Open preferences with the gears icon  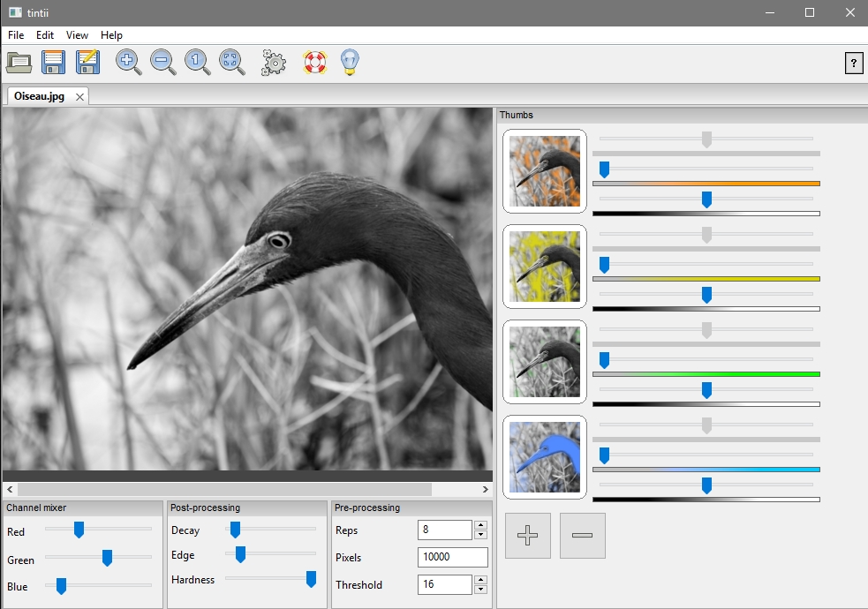coord(274,63)
